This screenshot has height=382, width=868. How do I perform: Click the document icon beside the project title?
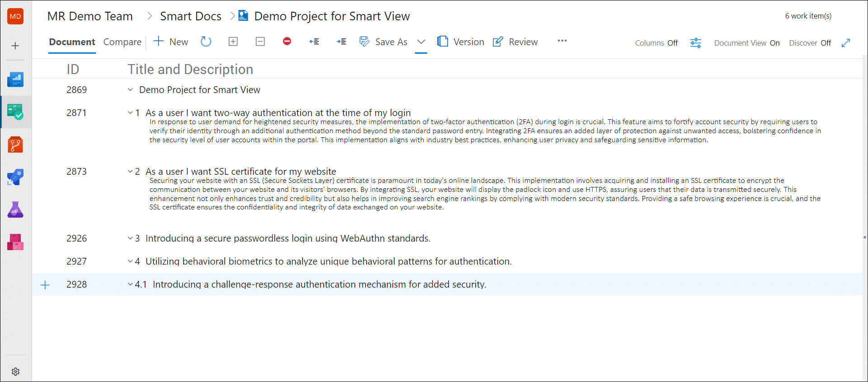pos(243,16)
